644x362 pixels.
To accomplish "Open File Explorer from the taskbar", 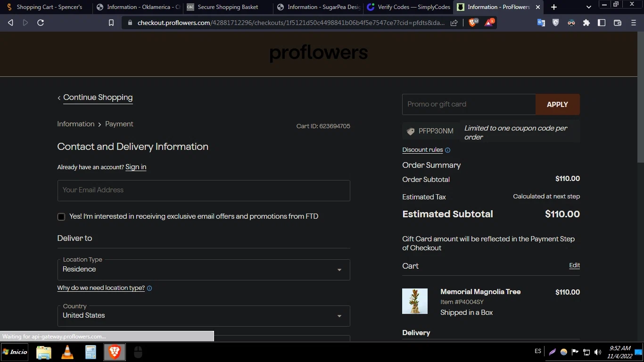I will (44, 352).
